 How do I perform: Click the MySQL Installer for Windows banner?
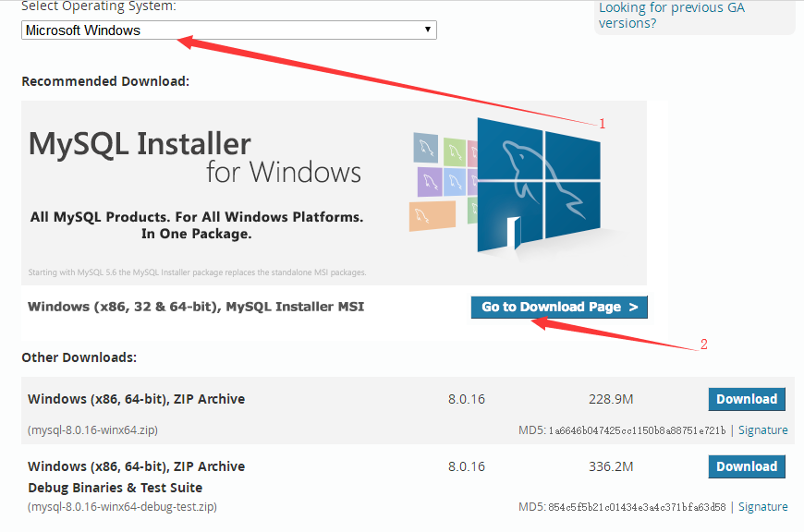pyautogui.click(x=334, y=193)
